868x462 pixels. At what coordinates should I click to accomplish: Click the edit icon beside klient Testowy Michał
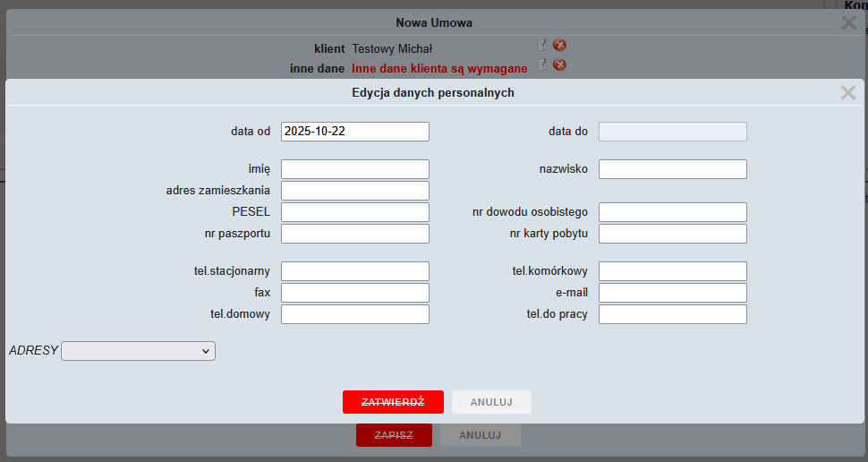tap(541, 45)
